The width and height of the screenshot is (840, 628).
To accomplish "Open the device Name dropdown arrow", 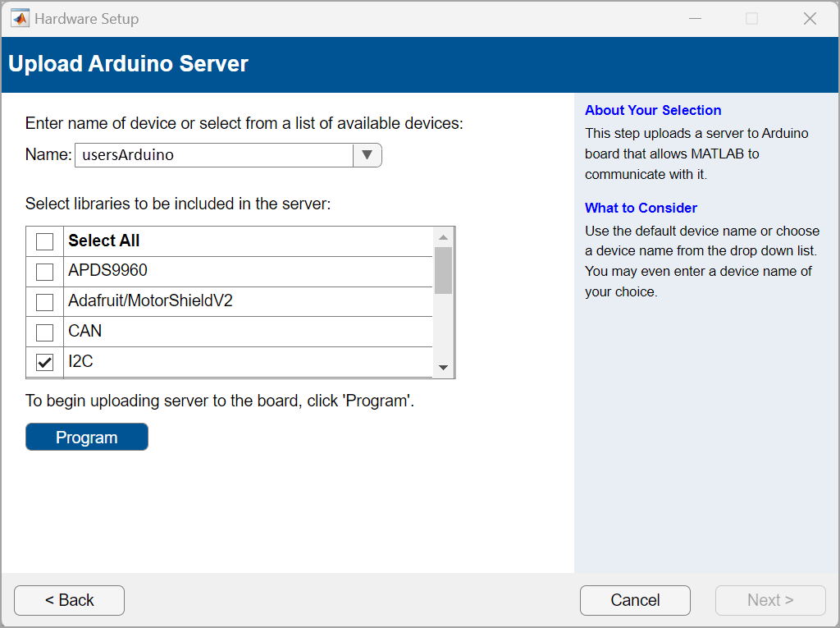I will pyautogui.click(x=367, y=155).
